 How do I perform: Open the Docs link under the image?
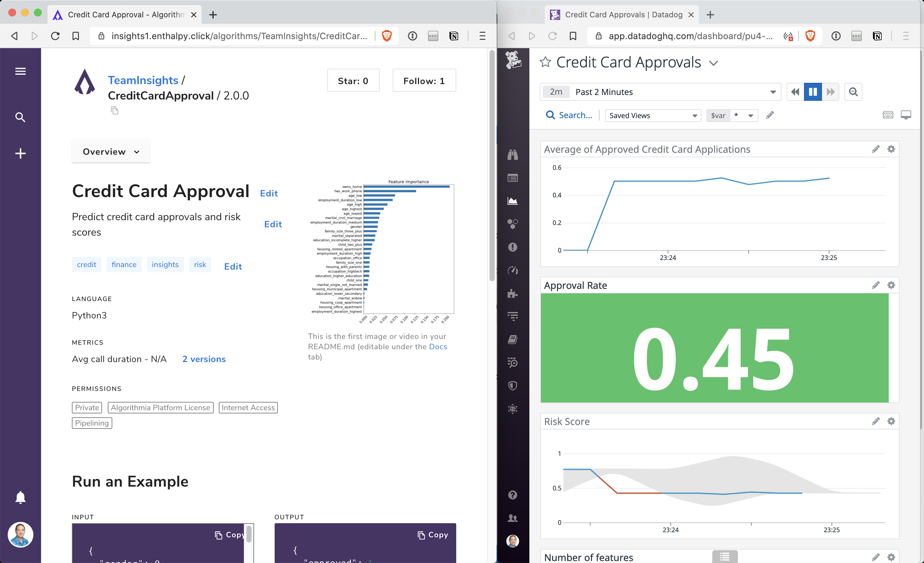coord(438,347)
